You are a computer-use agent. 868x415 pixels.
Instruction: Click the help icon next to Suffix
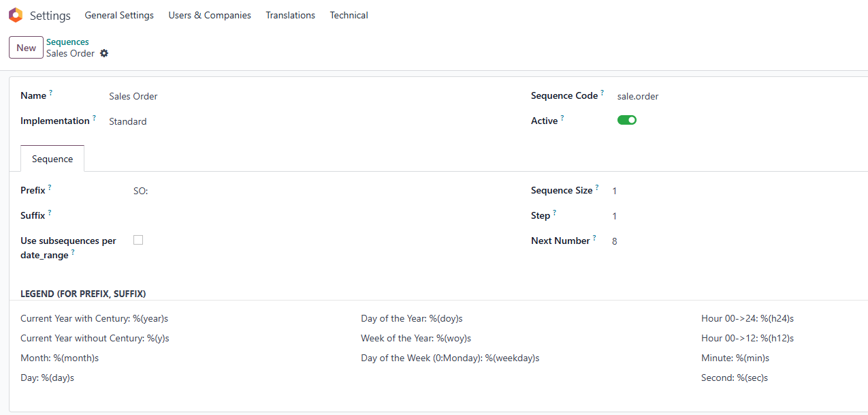49,213
